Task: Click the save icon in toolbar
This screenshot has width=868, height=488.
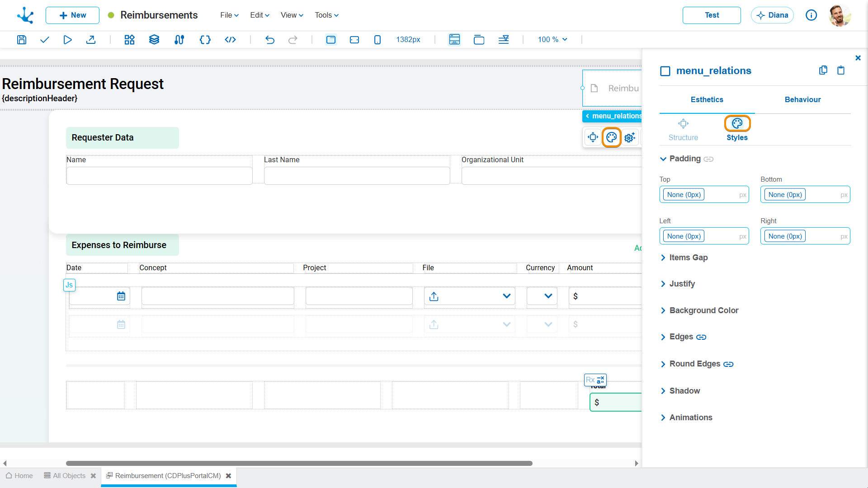Action: click(x=22, y=40)
